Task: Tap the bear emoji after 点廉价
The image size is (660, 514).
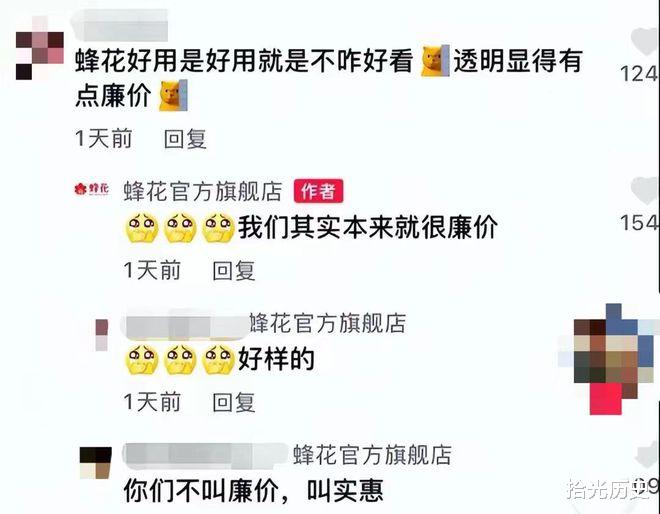Action: pos(173,96)
